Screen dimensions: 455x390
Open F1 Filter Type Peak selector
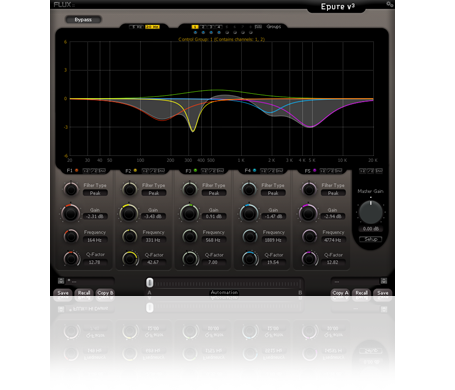click(x=95, y=193)
